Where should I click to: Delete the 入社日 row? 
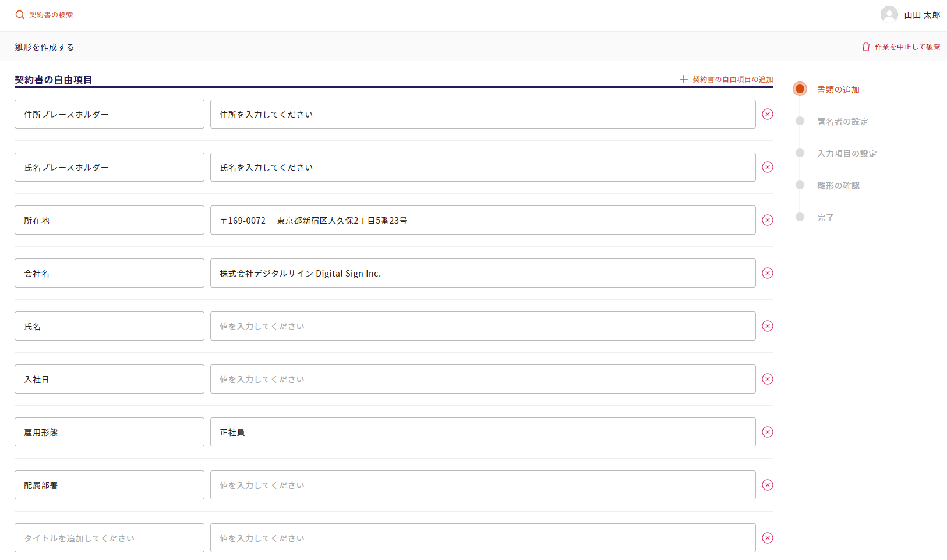pyautogui.click(x=768, y=379)
